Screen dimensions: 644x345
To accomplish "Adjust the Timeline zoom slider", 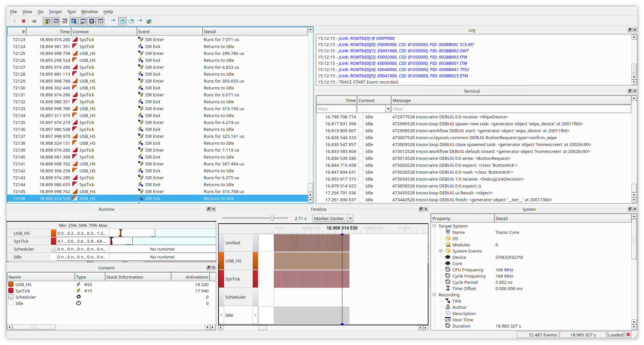I will point(272,218).
